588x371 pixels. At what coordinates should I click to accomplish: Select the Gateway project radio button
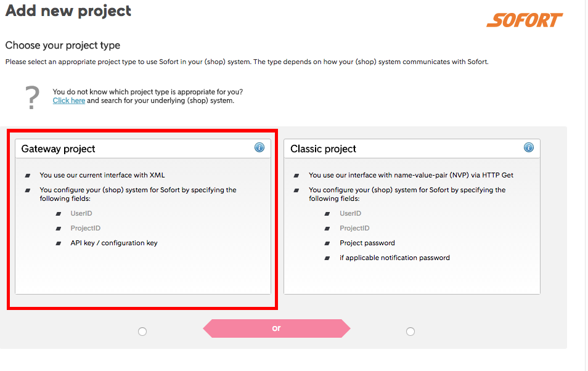point(142,332)
